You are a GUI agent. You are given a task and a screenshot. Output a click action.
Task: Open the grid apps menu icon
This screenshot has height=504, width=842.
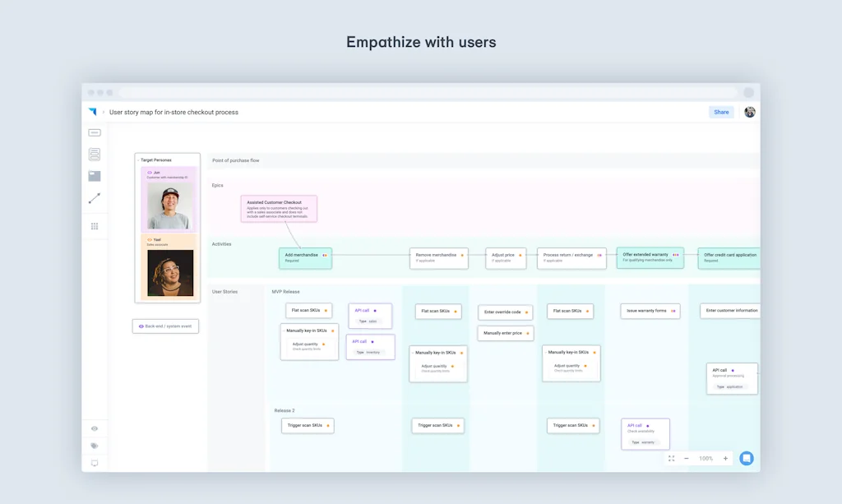click(x=95, y=226)
